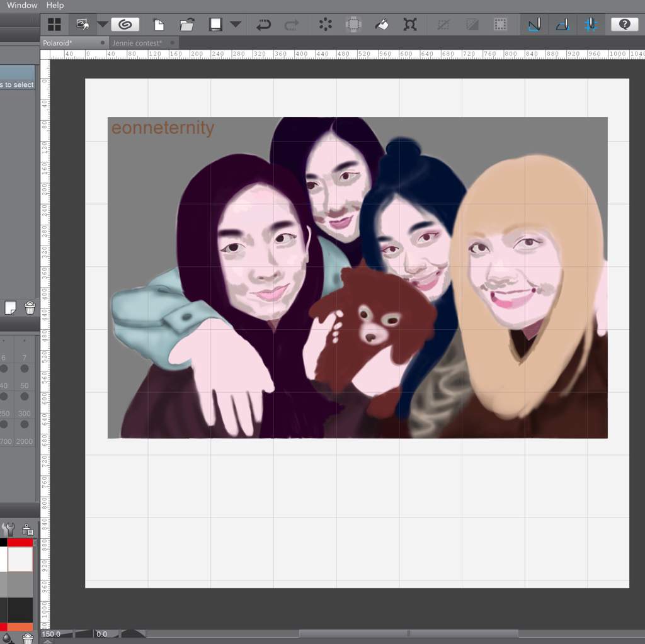The width and height of the screenshot is (645, 644).
Task: Pick the white swatch with red outline
Action: tap(20, 559)
